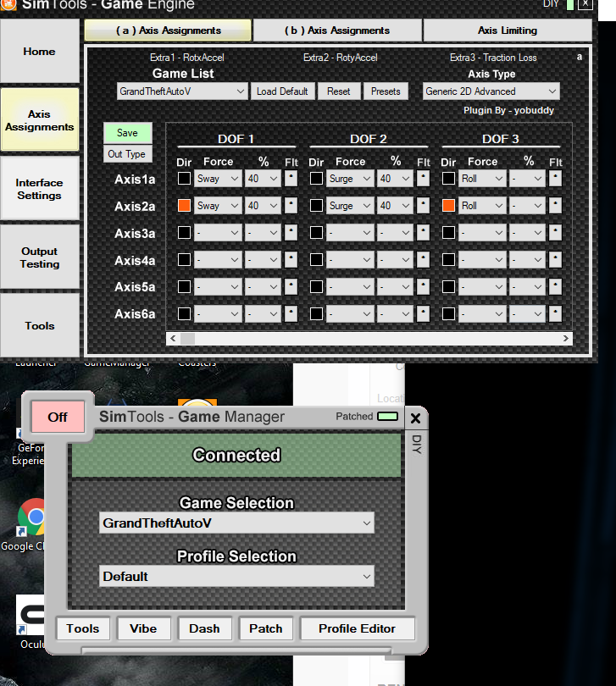Toggle Axis1a DOF 1 Flt filter button
The image size is (616, 686).
(x=291, y=179)
